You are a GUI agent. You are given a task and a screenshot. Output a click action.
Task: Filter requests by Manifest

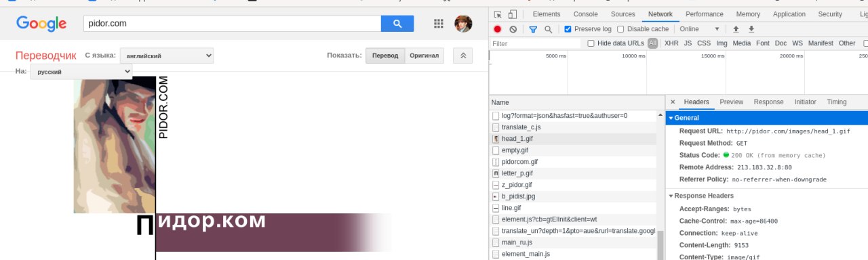pyautogui.click(x=821, y=43)
